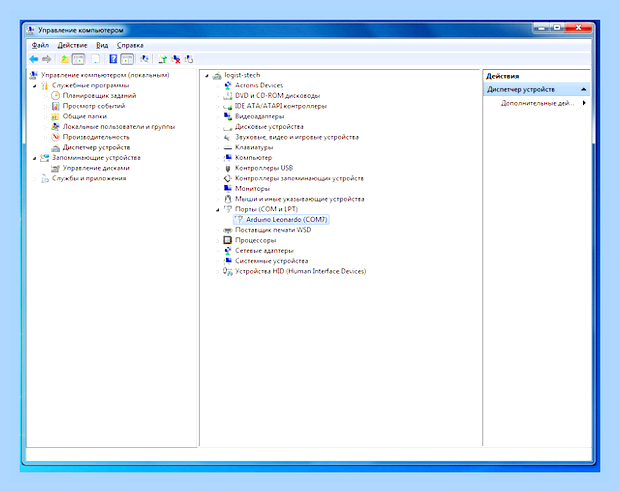The image size is (620, 492).
Task: Select DVD и CD-ROM дисководы category
Action: click(277, 96)
